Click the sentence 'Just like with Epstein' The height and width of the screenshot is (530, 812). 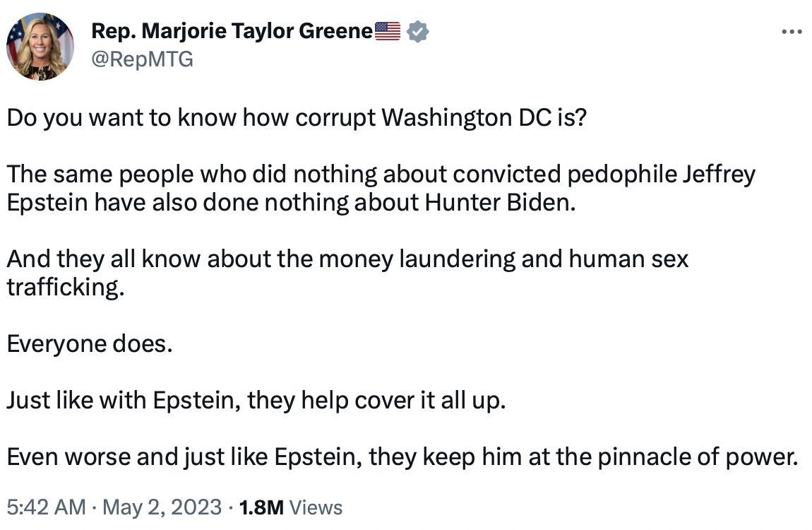tap(256, 401)
